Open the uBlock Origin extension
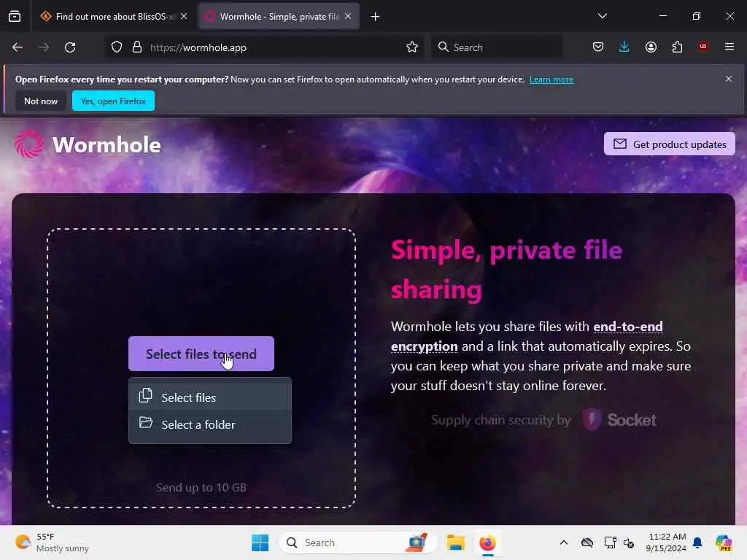 point(703,47)
